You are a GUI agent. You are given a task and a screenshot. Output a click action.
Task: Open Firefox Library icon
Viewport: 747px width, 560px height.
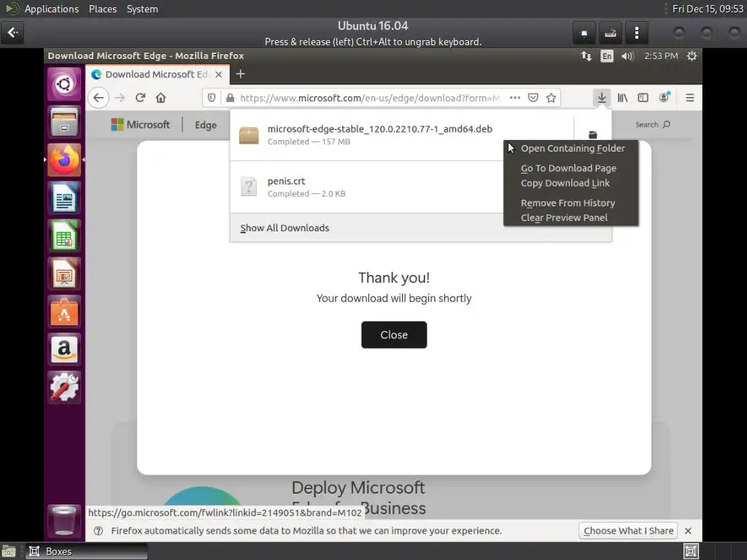click(623, 98)
